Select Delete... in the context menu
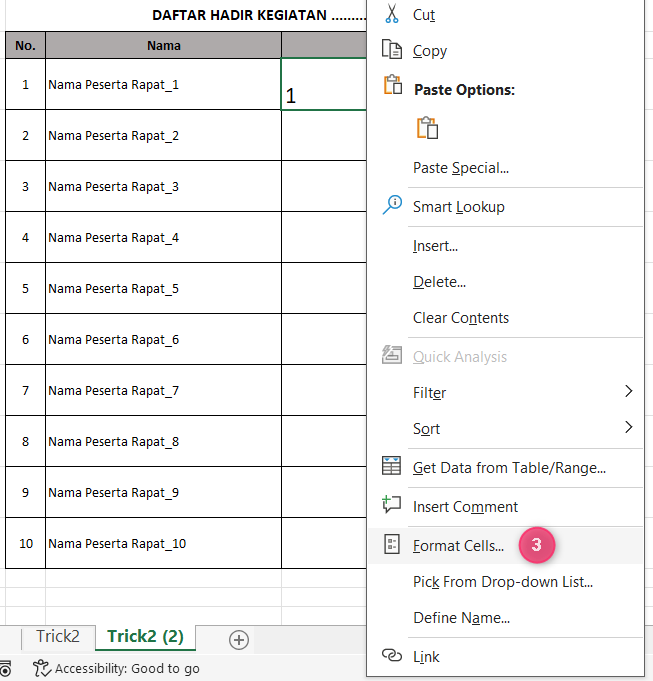The height and width of the screenshot is (681, 653). [x=439, y=282]
